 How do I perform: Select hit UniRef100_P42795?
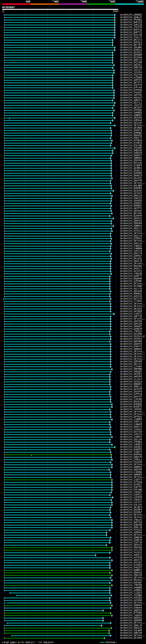pos(131,63)
